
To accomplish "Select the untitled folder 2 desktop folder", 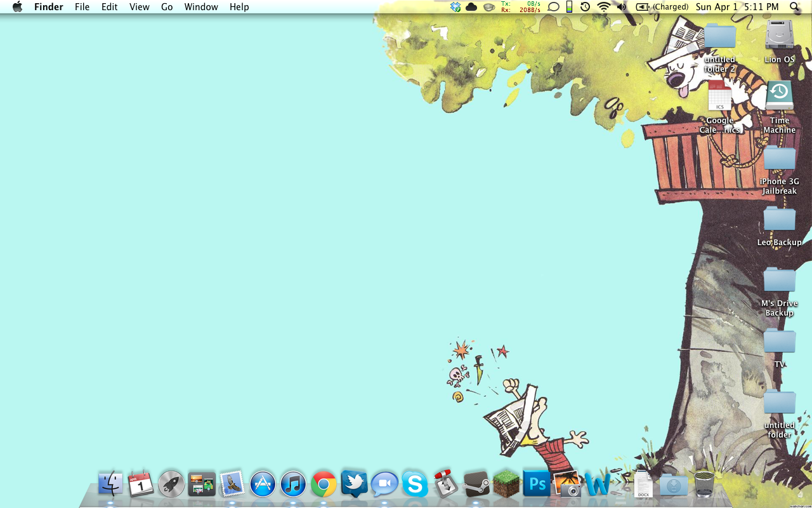I will point(720,37).
